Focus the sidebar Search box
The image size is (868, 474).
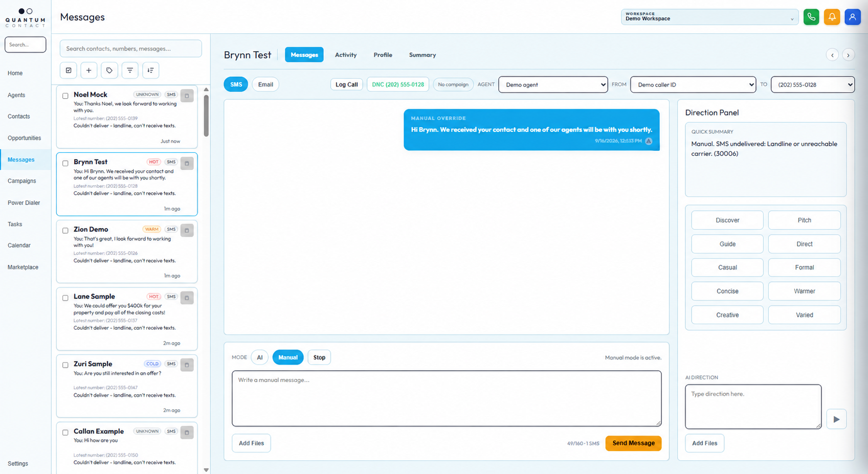coord(26,44)
